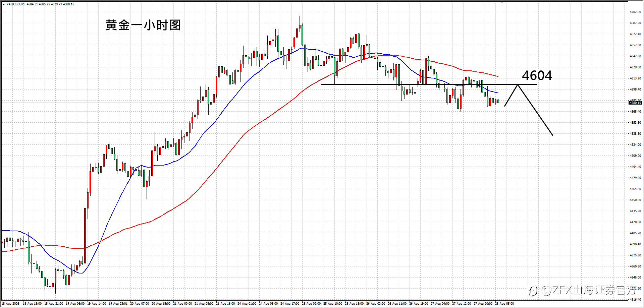Select the 4604 text label
644x308 pixels.
537,75
